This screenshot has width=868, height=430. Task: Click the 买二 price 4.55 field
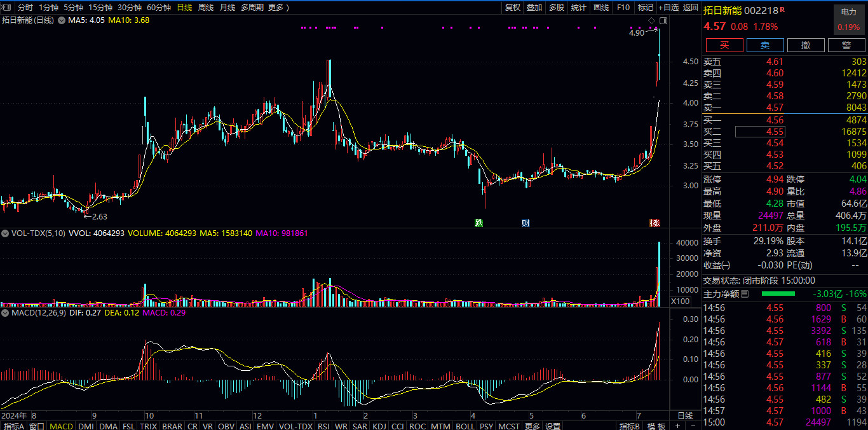[760, 132]
